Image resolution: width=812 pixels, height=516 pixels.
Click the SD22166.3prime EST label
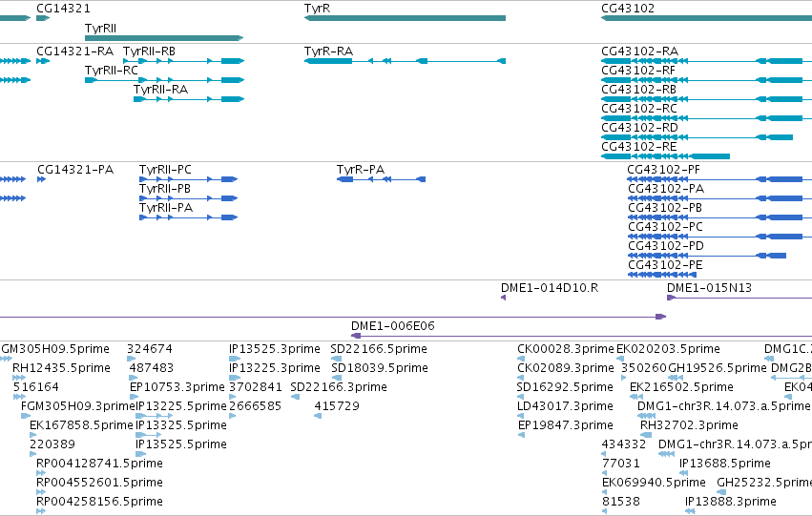[339, 387]
